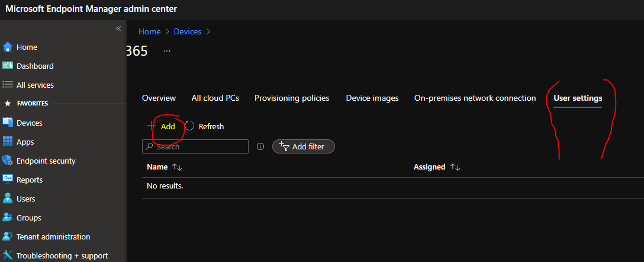Click the Apps grid icon

point(8,142)
